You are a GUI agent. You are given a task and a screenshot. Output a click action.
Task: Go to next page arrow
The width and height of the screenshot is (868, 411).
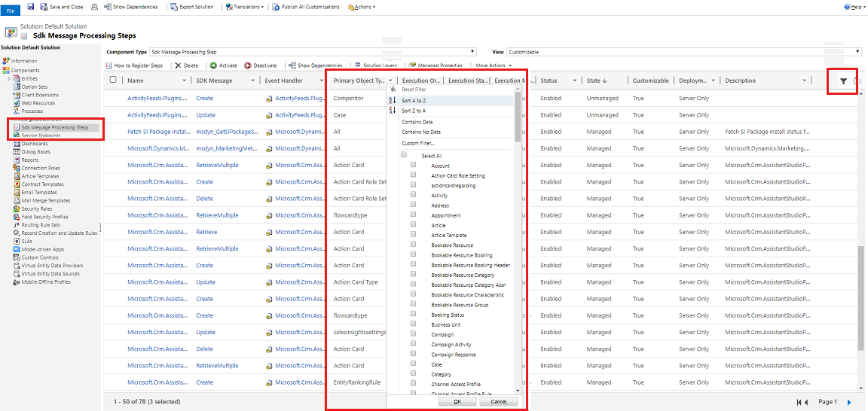click(849, 402)
